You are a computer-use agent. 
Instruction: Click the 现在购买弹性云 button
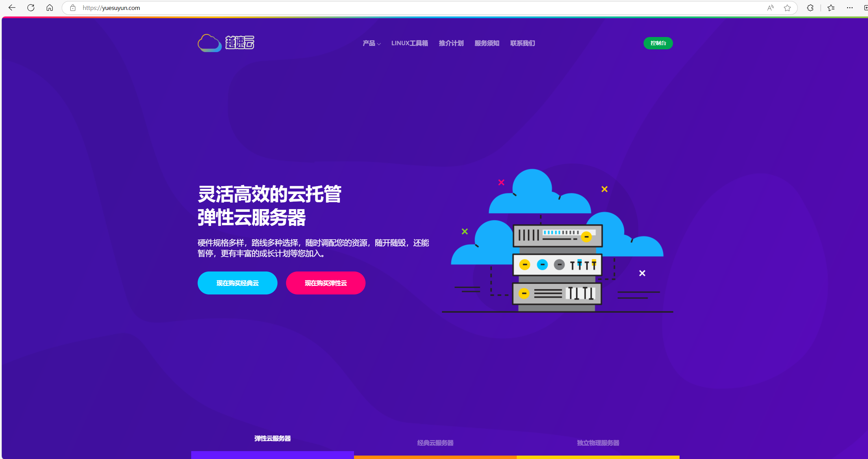325,283
